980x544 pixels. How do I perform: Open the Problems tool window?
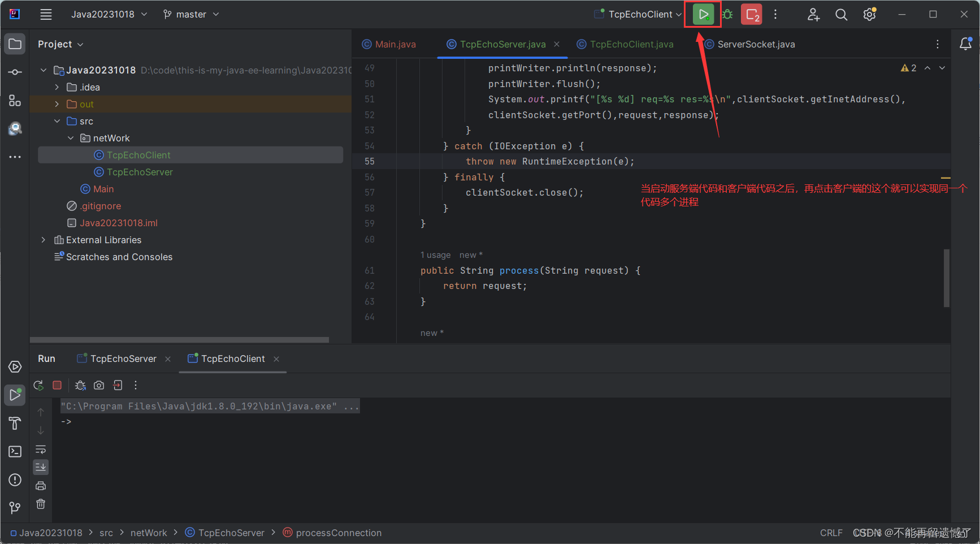click(15, 480)
